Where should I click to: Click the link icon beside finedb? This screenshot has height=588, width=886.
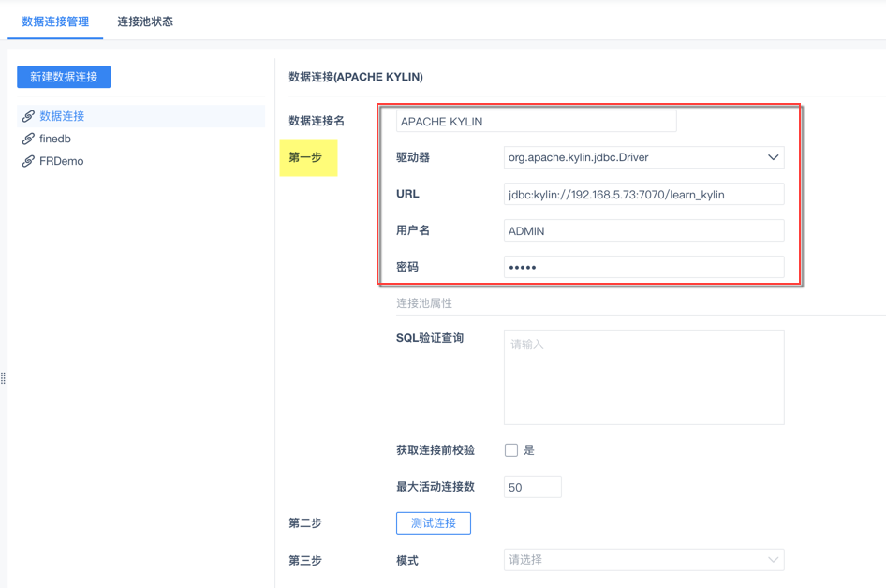click(28, 139)
